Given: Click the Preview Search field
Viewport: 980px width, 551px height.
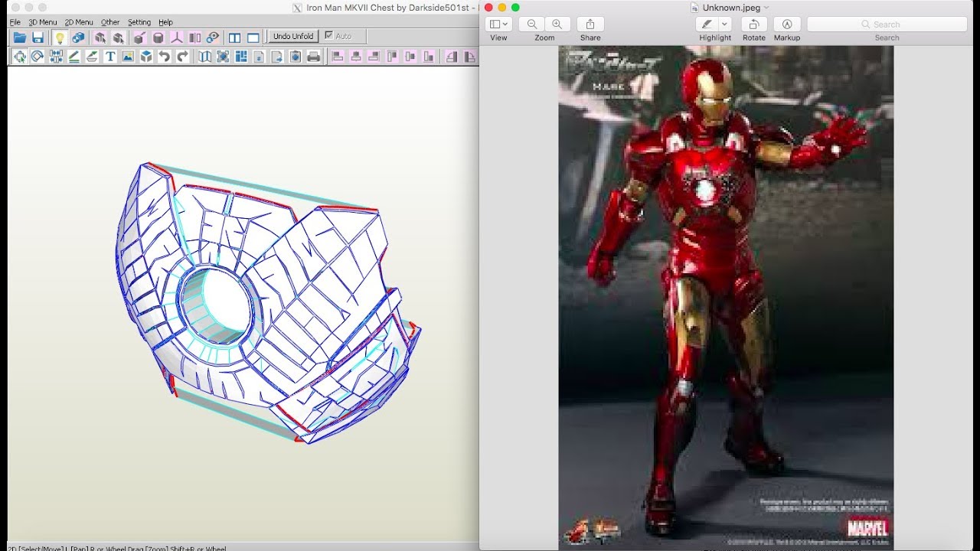Looking at the screenshot, I should [x=887, y=24].
